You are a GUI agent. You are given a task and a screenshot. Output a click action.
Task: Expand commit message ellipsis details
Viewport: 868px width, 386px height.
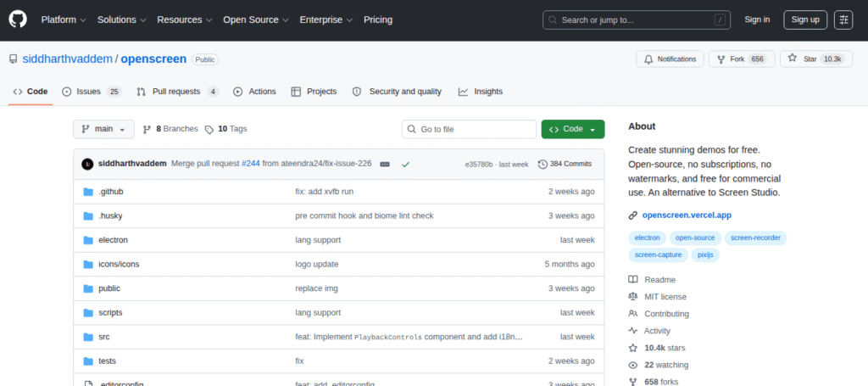pos(385,164)
